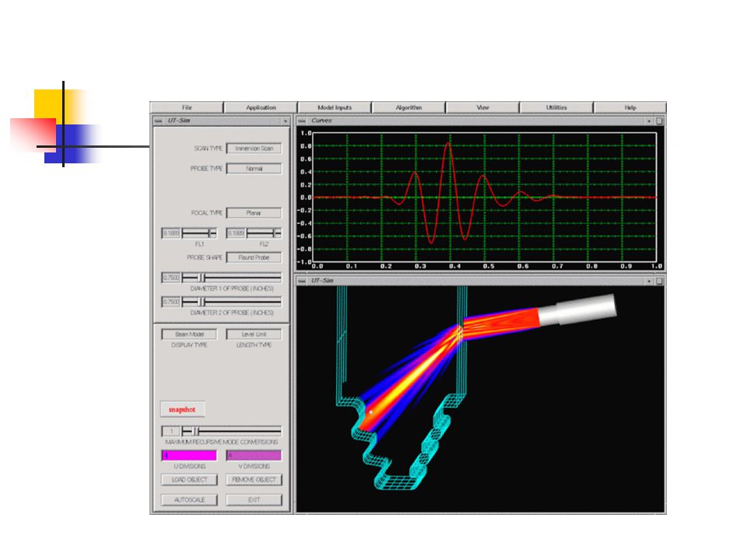Click the FL1 value field
The image size is (747, 560).
click(x=171, y=233)
